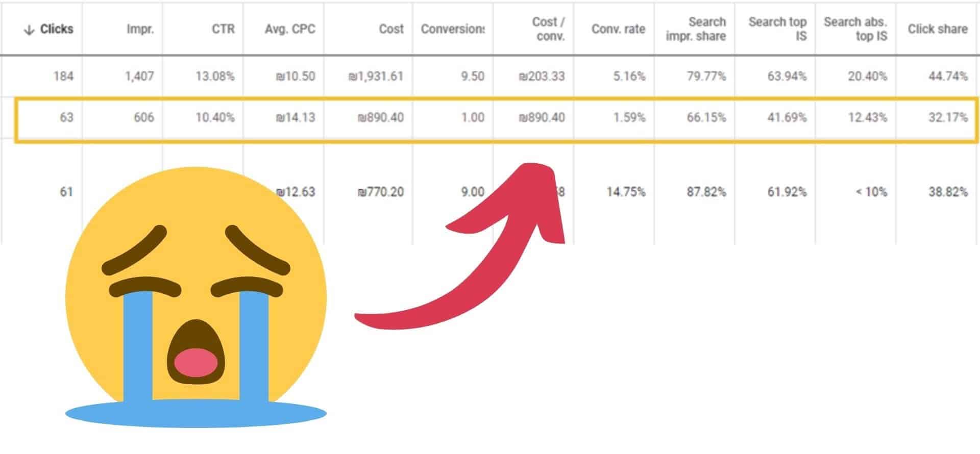Image resolution: width=980 pixels, height=454 pixels.
Task: Click the 1,407 impressions cell
Action: [139, 77]
